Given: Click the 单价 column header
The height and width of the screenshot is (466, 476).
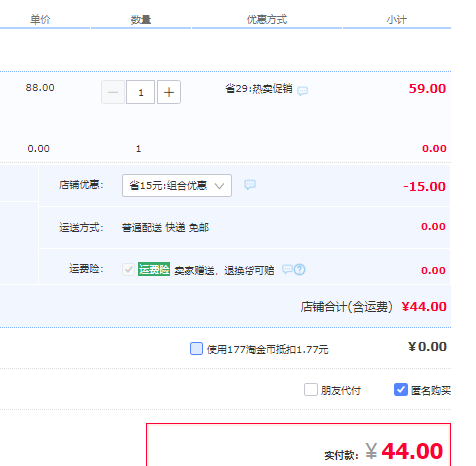Looking at the screenshot, I should [40, 20].
